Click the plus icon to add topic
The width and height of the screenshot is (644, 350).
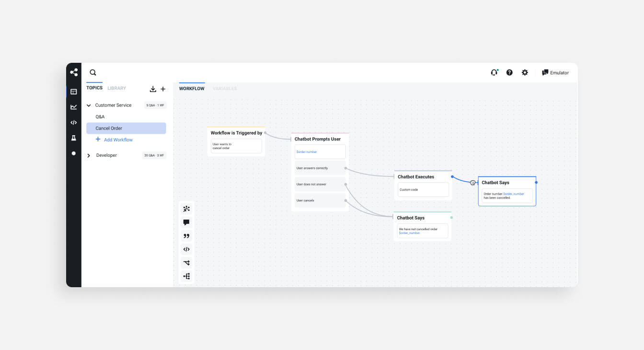163,89
